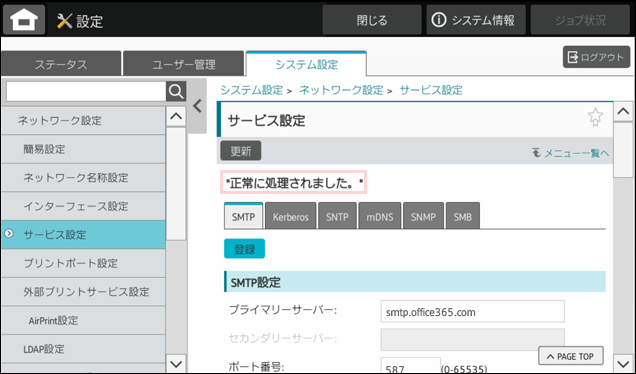Click the PAGE TOP button
Image resolution: width=636 pixels, height=374 pixels.
(x=571, y=356)
